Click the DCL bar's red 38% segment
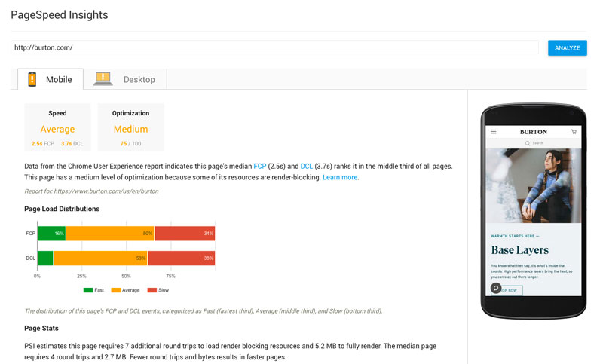 181,258
